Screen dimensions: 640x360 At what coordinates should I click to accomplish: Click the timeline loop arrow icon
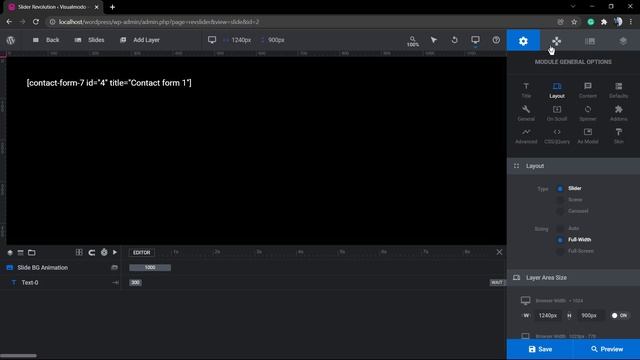[92, 253]
